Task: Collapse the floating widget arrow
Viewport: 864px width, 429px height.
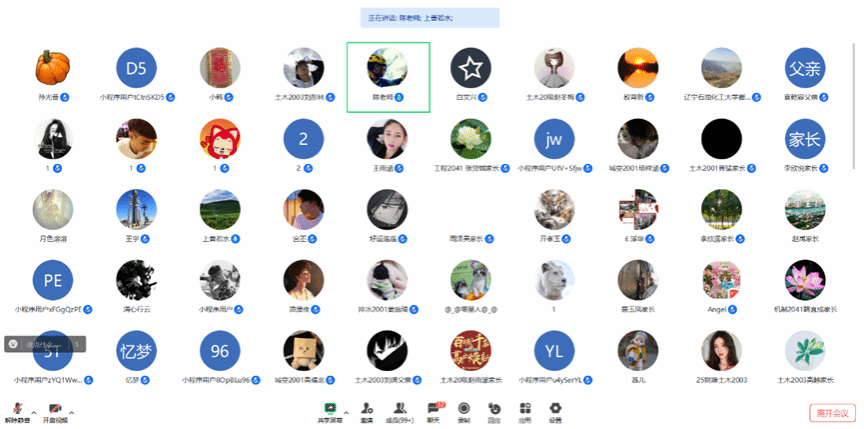Action: pos(77,344)
